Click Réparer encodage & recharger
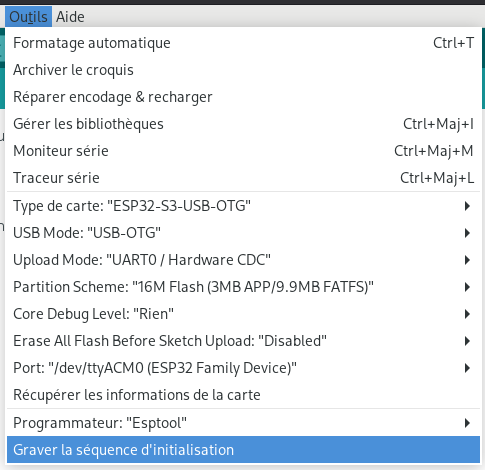This screenshot has height=470, width=485. [x=243, y=97]
